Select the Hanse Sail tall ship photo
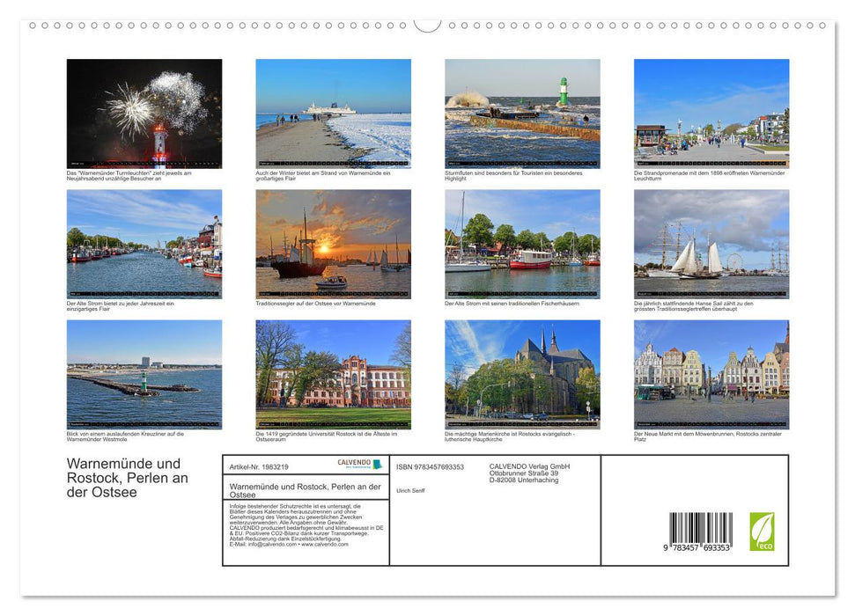Screen dimensions: 855x616 click(712, 244)
